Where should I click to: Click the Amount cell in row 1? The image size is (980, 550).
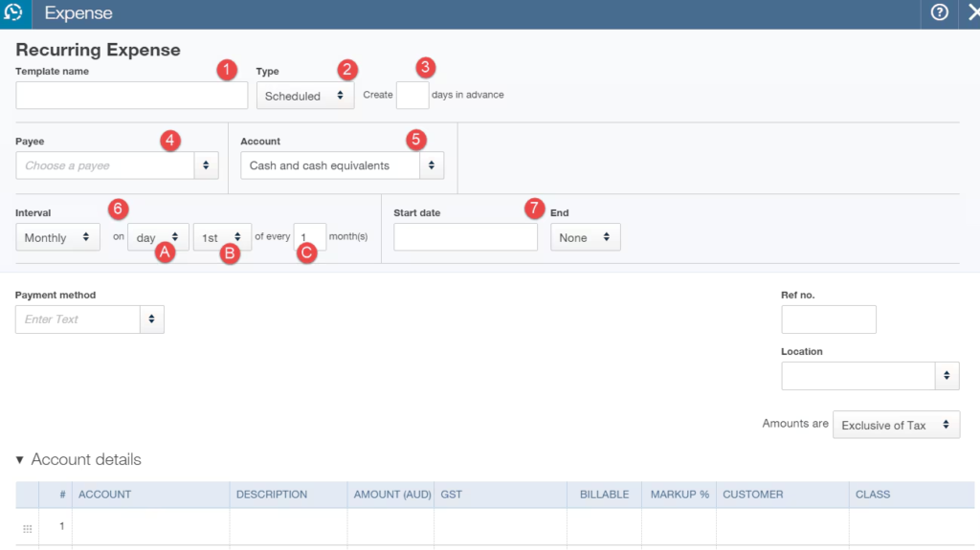tap(391, 527)
